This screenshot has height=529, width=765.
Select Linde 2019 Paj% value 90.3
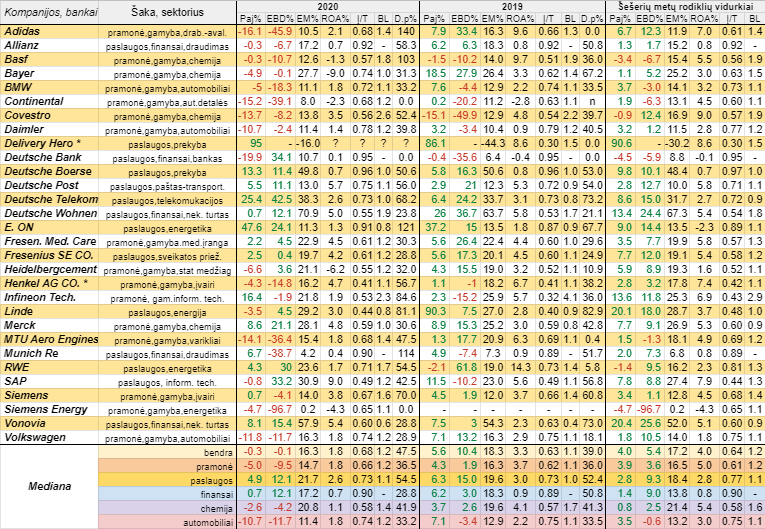[436, 311]
